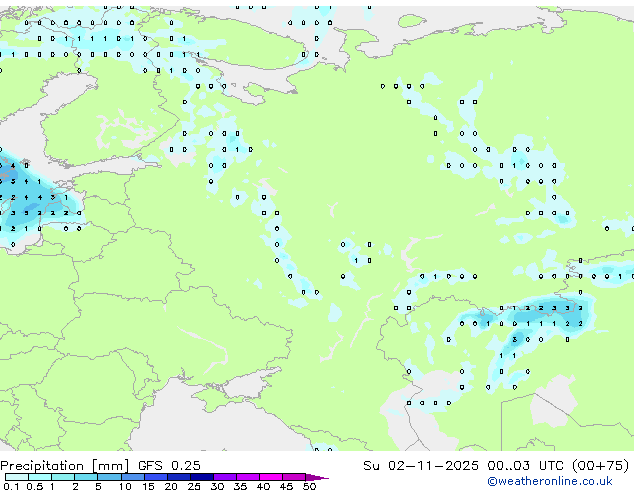The height and width of the screenshot is (490, 634).
Task: Select the 35–40 mm legend color swatch
Action: pyautogui.click(x=247, y=477)
